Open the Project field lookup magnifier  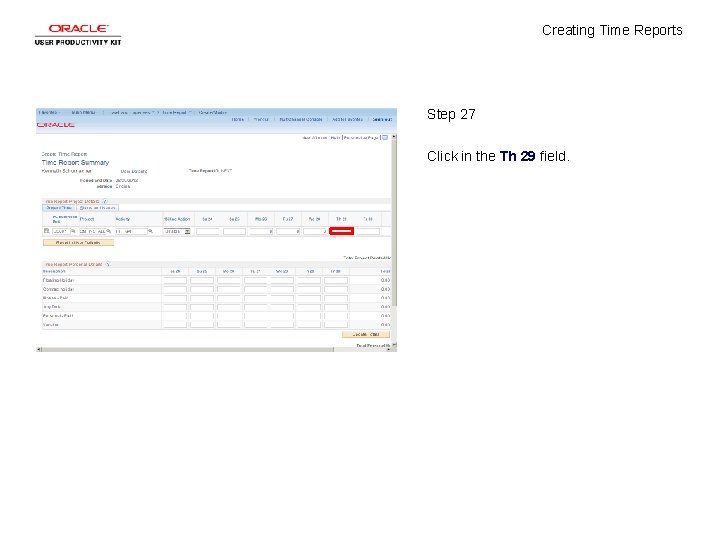click(x=109, y=231)
